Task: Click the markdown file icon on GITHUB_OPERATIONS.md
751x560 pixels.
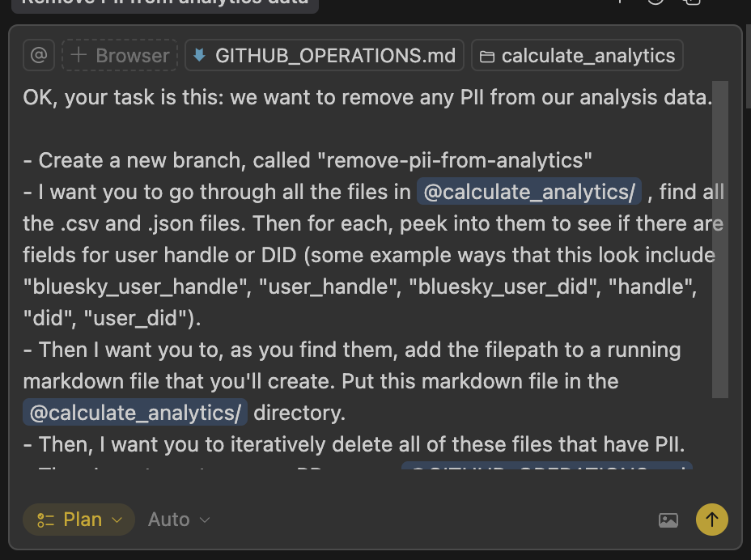Action: pyautogui.click(x=199, y=56)
